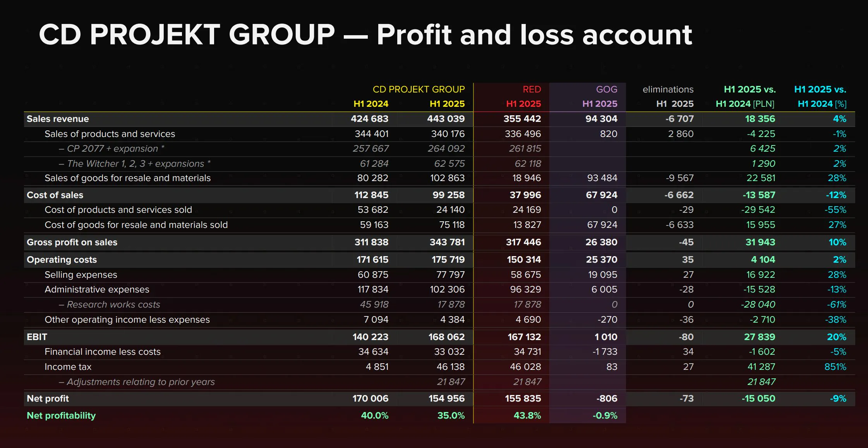Viewport: 868px width, 448px height.
Task: Click the 'eliminations' column header
Action: 668,89
